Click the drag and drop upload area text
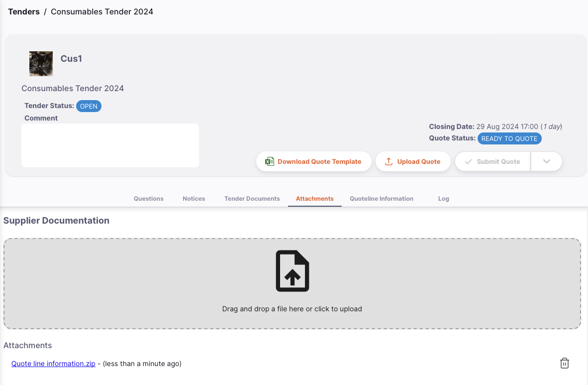 coord(292,309)
